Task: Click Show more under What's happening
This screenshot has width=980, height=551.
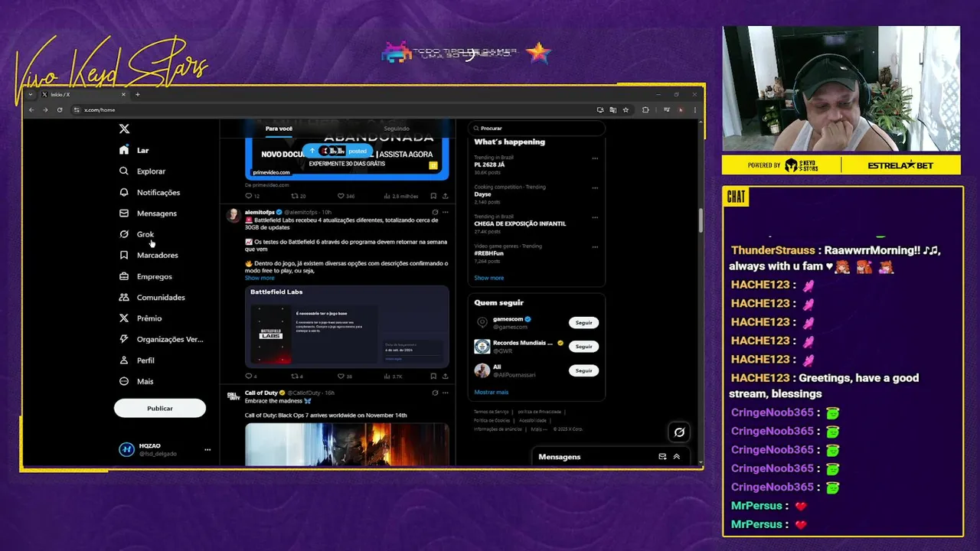Action: (488, 278)
